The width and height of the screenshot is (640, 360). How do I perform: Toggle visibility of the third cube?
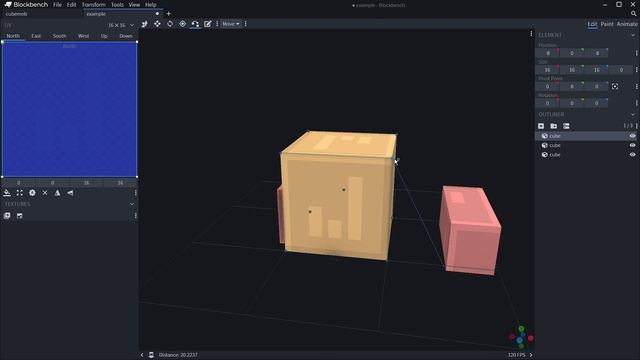click(x=632, y=155)
